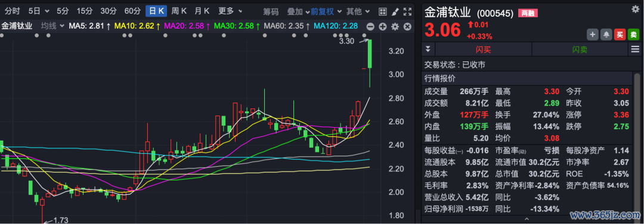Expand the 前复权 adjustment dropdown

[x=326, y=11]
